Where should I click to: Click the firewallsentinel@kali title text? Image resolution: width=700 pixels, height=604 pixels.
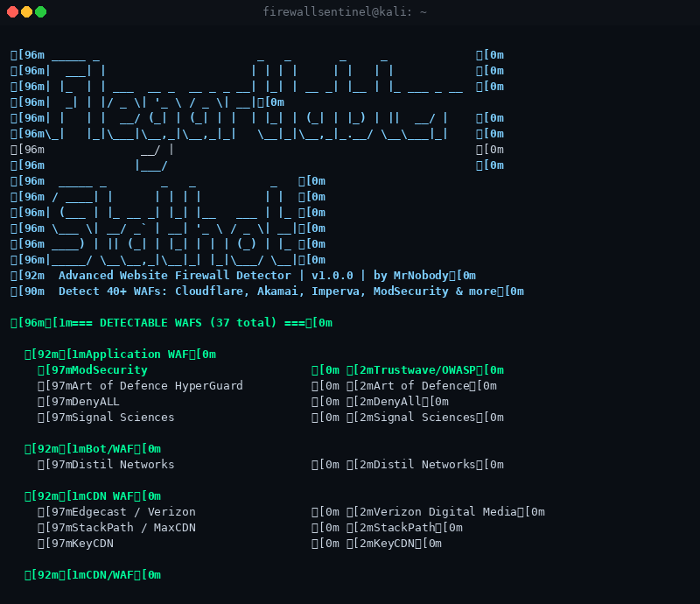point(345,11)
